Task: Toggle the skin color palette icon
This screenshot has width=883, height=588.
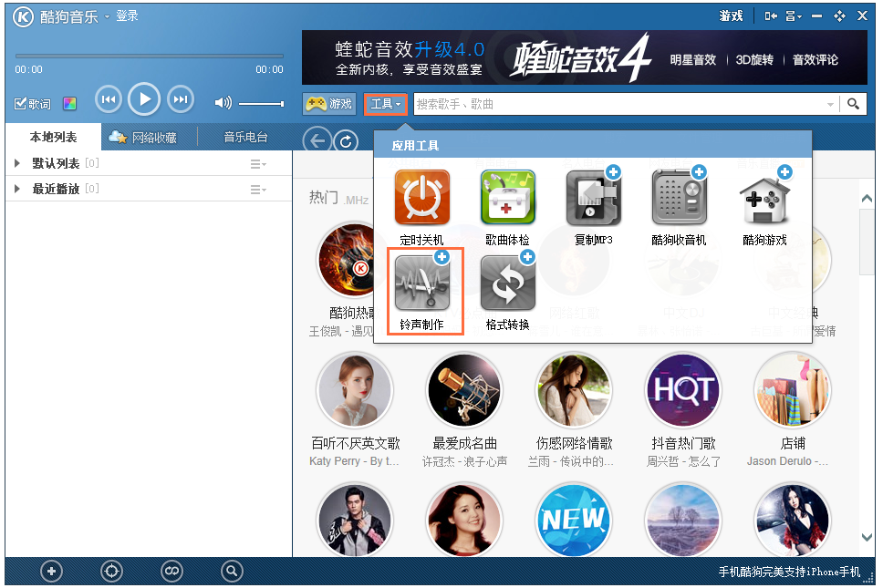Action: tap(69, 103)
